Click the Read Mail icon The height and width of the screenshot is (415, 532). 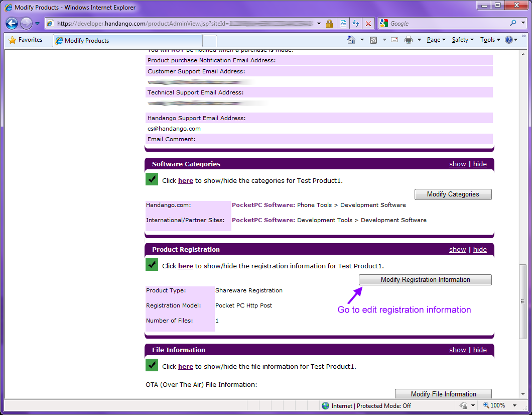coord(394,40)
